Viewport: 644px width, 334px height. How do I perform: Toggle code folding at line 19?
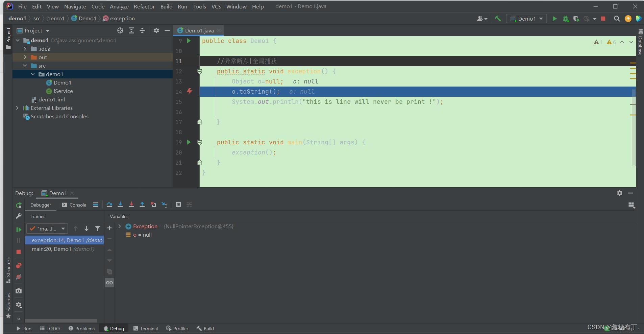(x=200, y=143)
